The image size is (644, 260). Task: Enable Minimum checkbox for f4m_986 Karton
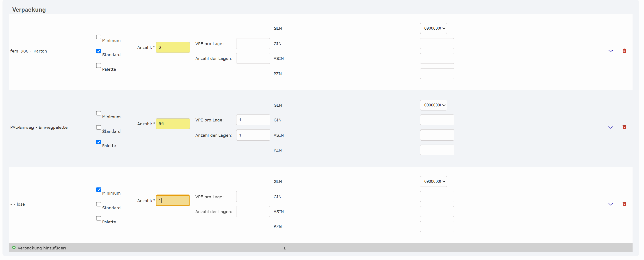pos(99,37)
